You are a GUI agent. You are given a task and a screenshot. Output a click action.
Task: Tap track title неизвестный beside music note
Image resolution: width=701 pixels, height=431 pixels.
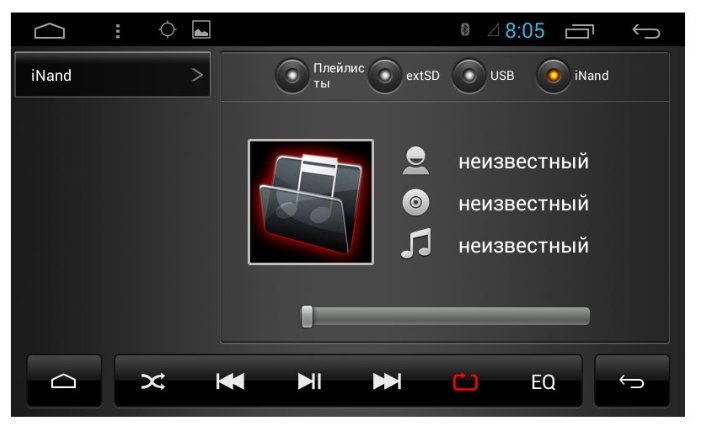(x=524, y=246)
